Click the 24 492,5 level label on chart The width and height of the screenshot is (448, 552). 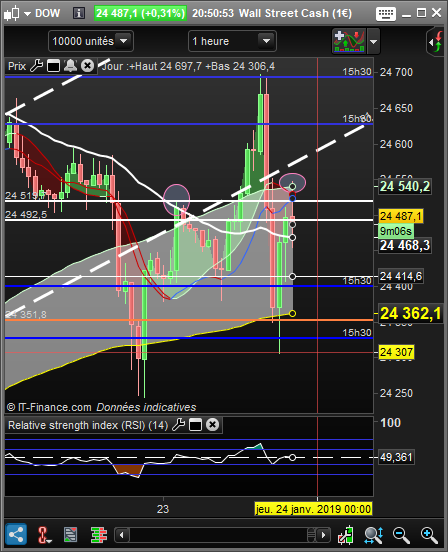click(26, 214)
